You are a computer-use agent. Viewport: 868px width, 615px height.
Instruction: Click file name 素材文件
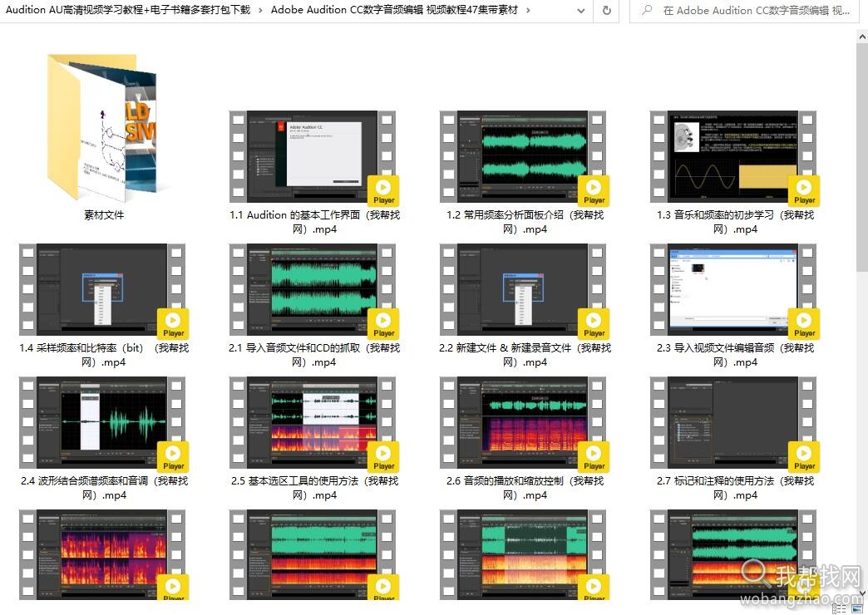tap(104, 214)
